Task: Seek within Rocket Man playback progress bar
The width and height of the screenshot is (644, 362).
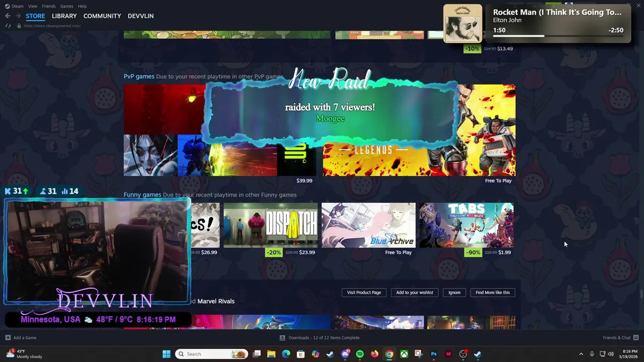Action: click(x=558, y=36)
